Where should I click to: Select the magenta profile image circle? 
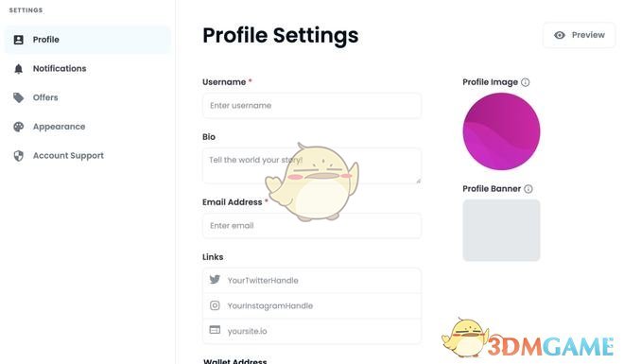(x=501, y=131)
